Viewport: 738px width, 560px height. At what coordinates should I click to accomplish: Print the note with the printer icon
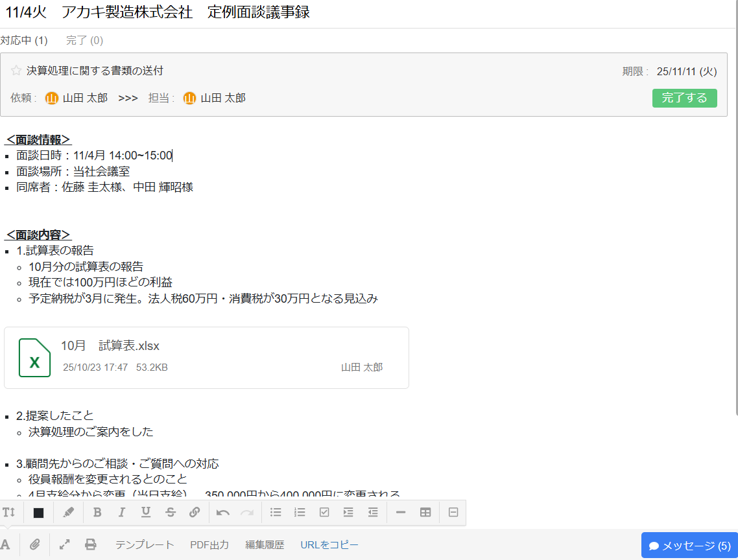(91, 544)
